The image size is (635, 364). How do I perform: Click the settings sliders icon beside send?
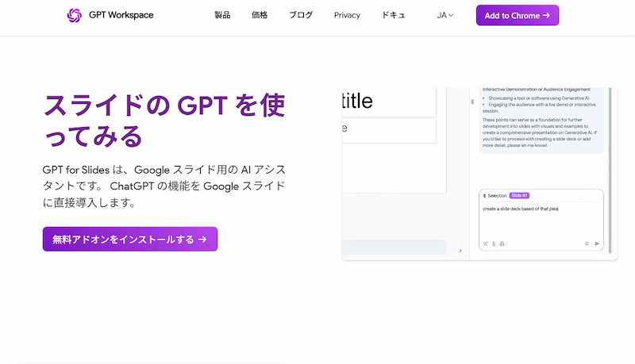click(587, 243)
